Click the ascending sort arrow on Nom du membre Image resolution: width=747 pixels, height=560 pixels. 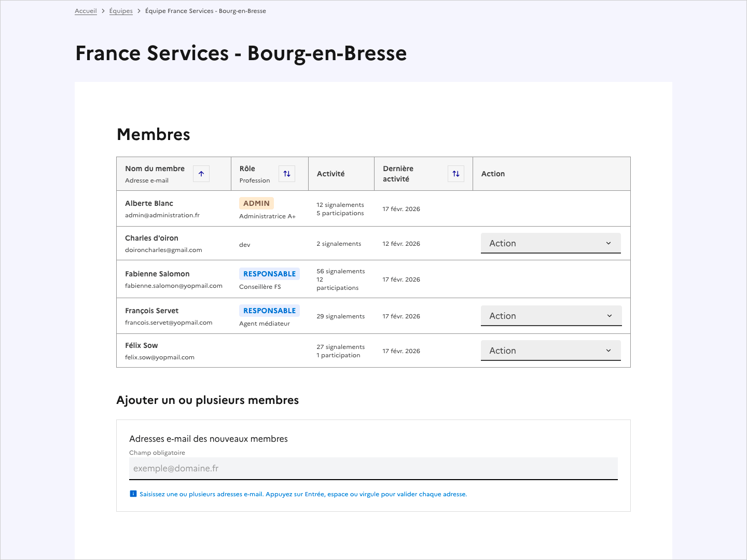click(x=201, y=174)
